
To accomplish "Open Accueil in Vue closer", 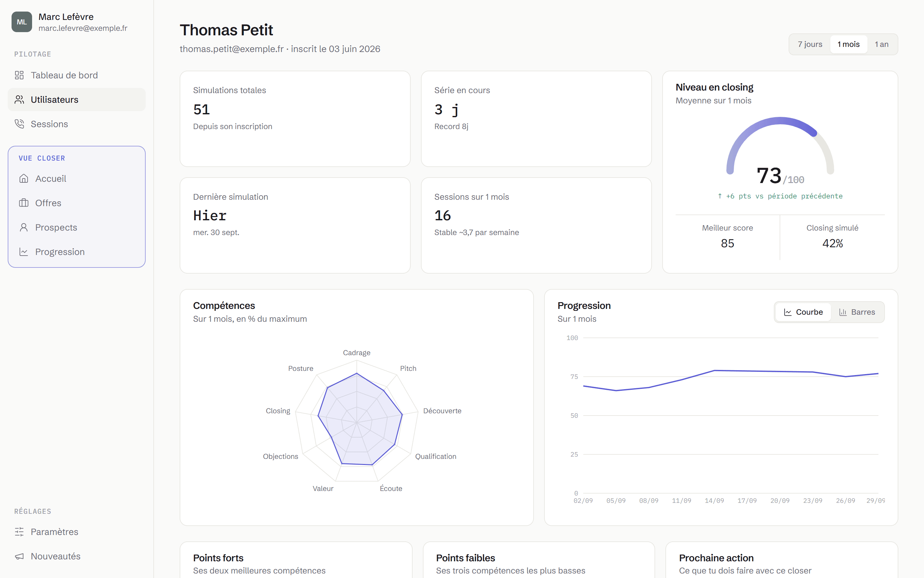I will pyautogui.click(x=76, y=179).
